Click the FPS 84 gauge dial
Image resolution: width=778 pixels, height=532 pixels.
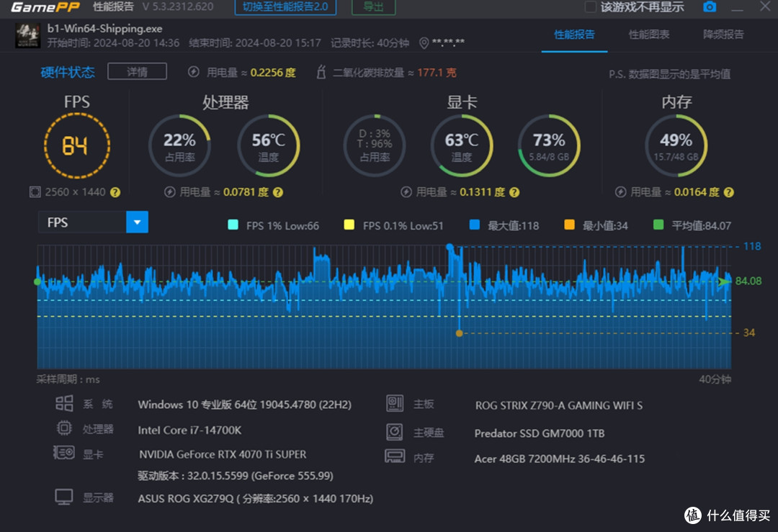[76, 145]
